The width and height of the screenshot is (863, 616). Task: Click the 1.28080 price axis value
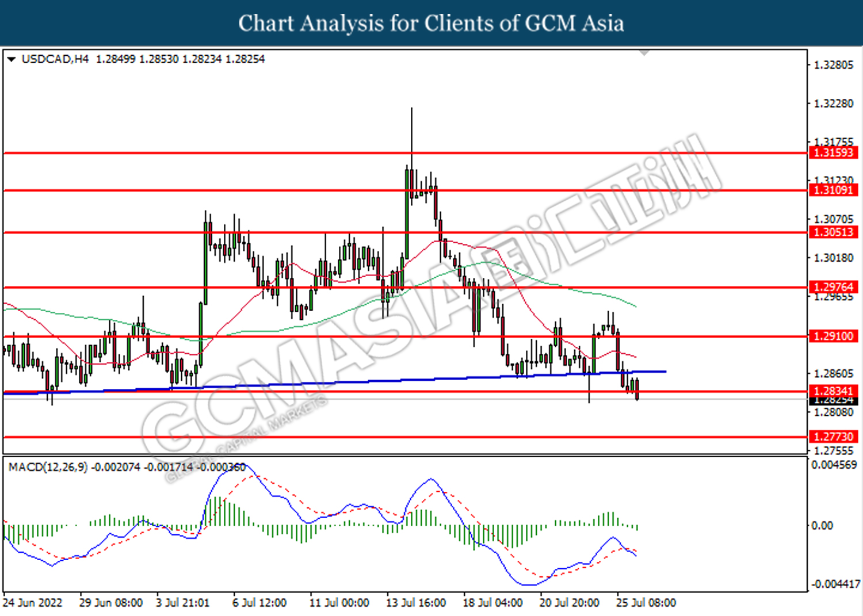[834, 412]
